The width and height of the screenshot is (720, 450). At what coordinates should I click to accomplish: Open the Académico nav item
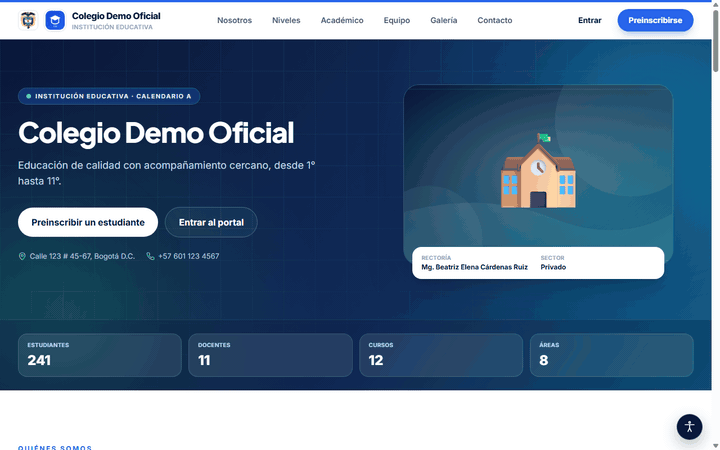point(342,20)
